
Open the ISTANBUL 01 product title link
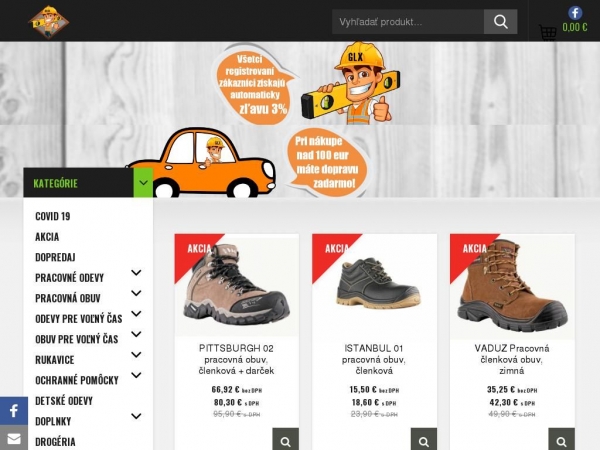[374, 359]
